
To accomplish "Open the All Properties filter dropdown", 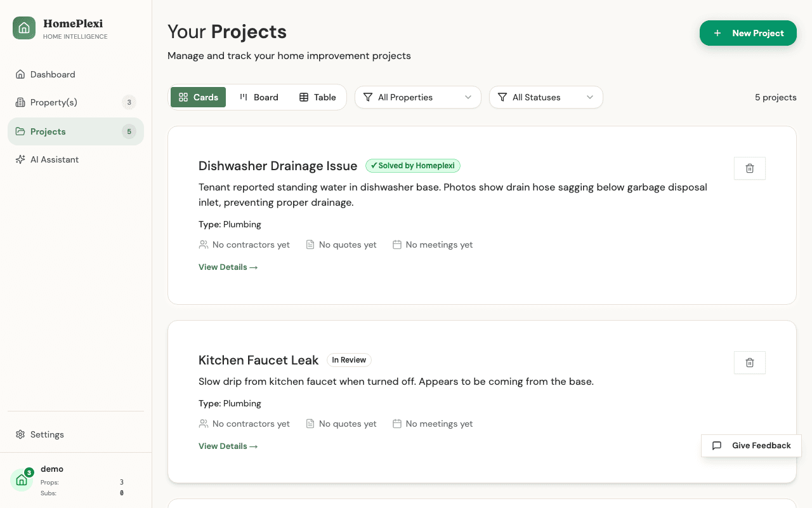I will pos(417,97).
